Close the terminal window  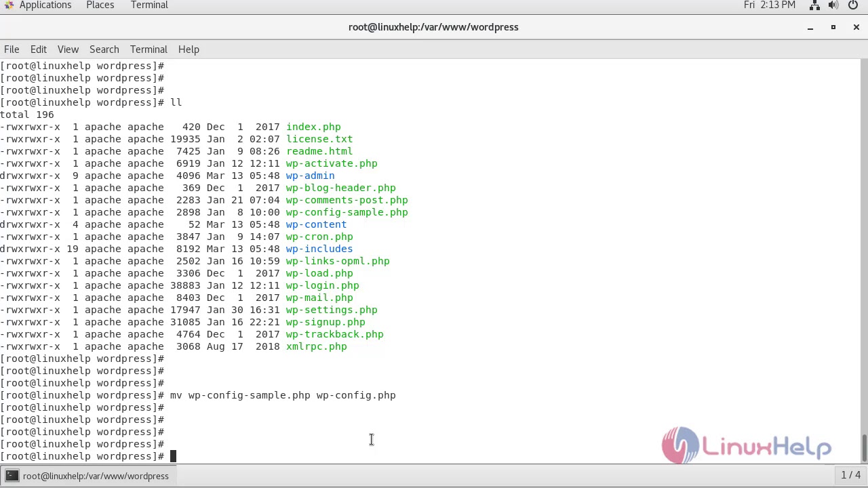[x=856, y=27]
